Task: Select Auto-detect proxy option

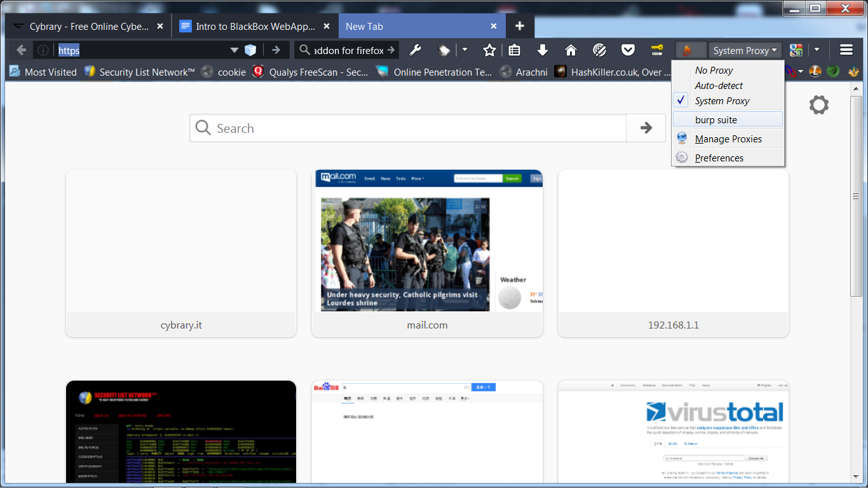Action: 719,86
